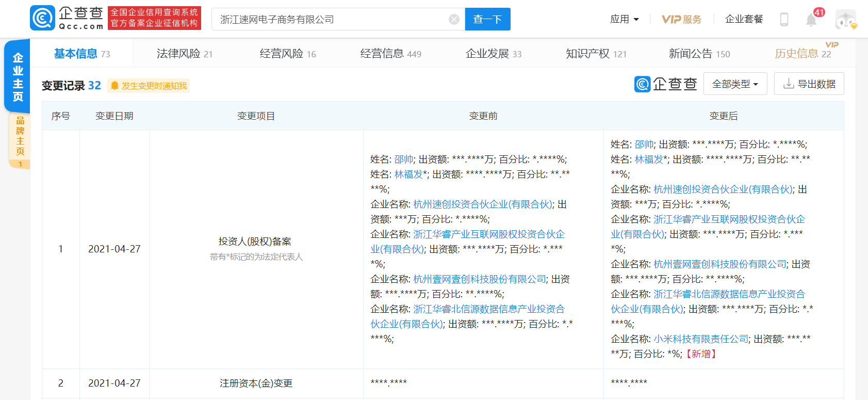
Task: Expand the 应用 dropdown menu
Action: pyautogui.click(x=624, y=20)
